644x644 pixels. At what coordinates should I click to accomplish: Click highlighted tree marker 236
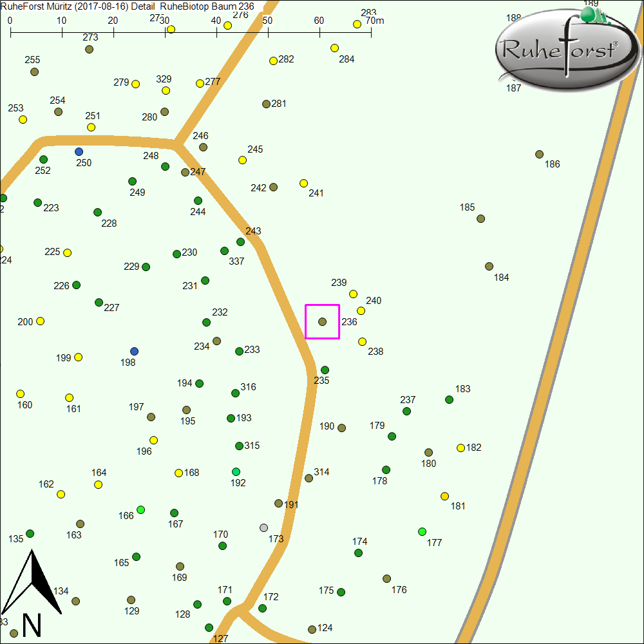point(323,321)
